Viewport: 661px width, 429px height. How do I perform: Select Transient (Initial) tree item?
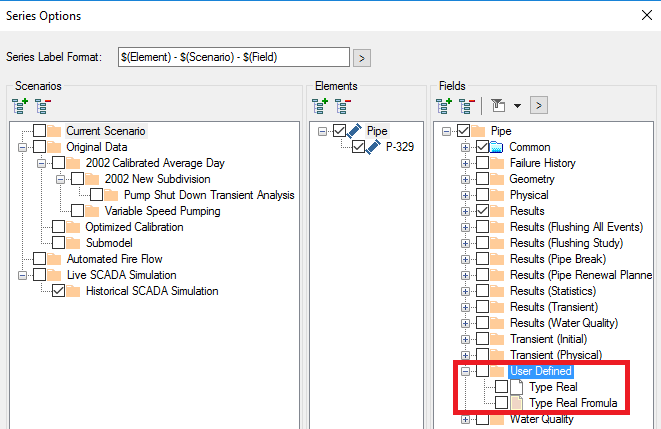coord(548,339)
